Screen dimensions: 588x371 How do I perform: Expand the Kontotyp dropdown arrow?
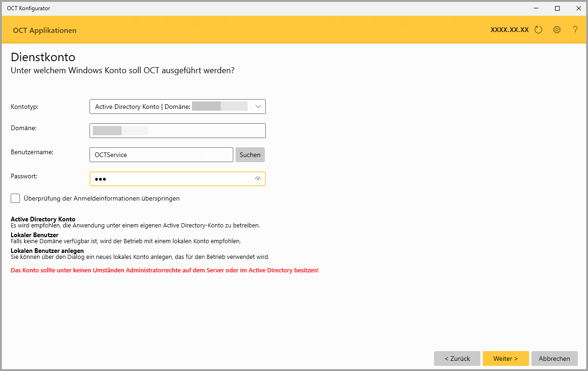259,107
